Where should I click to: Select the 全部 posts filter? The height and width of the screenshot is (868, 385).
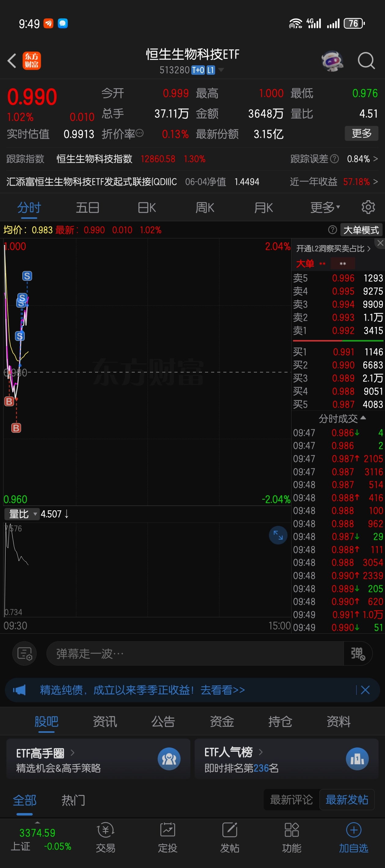25,800
